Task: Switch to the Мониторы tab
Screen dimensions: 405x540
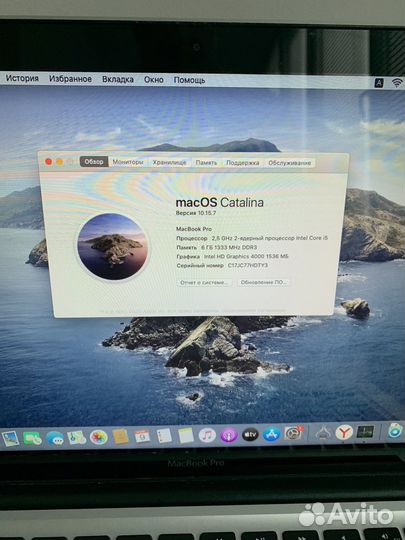Action: coord(128,162)
